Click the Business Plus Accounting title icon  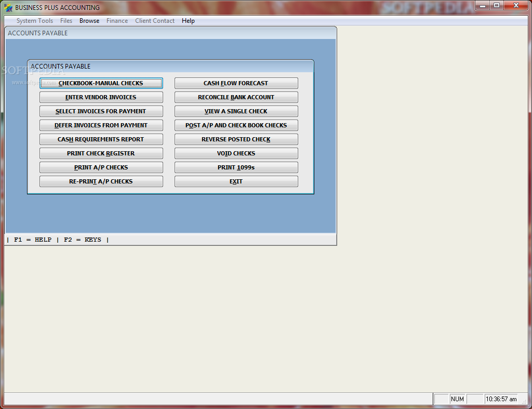(8, 7)
